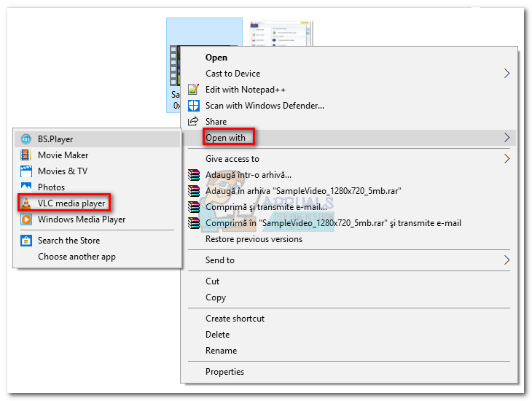Open with Photos
The width and height of the screenshot is (532, 401).
click(98, 187)
